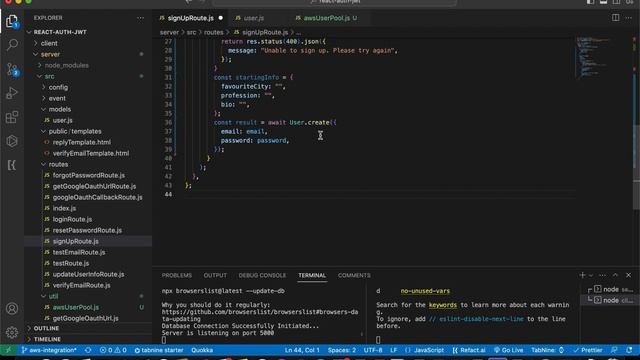Click the git branch aws-integration in status bar
Viewport: 640px width, 360px height.
pyautogui.click(x=49, y=350)
